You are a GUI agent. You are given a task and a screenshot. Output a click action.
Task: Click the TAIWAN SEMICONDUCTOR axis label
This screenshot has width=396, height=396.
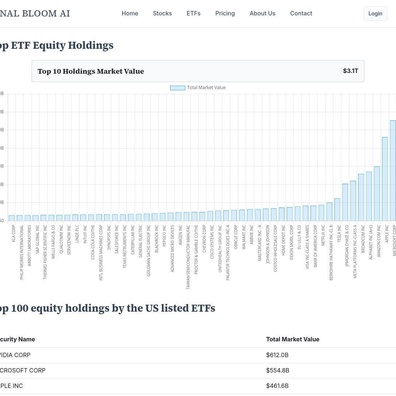tap(188, 257)
